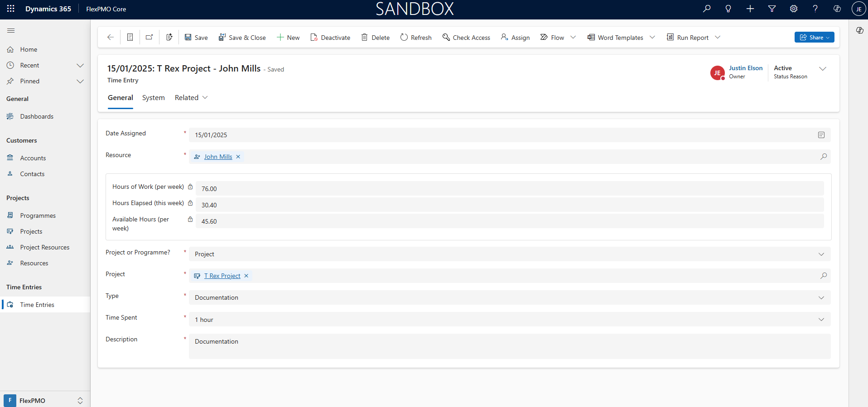Remove John Mills from Resource field
Image resolution: width=868 pixels, height=407 pixels.
tap(238, 157)
